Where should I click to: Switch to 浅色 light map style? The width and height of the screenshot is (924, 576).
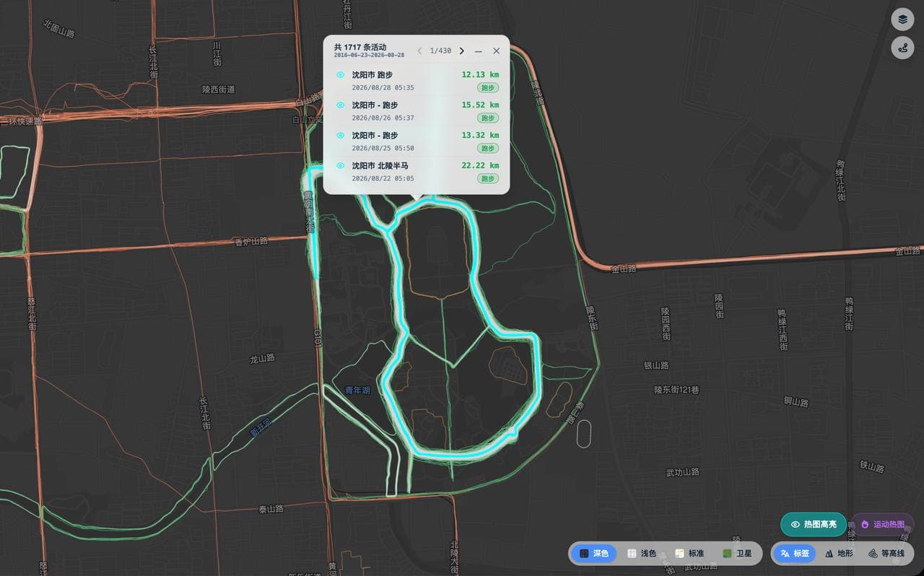pyautogui.click(x=641, y=554)
